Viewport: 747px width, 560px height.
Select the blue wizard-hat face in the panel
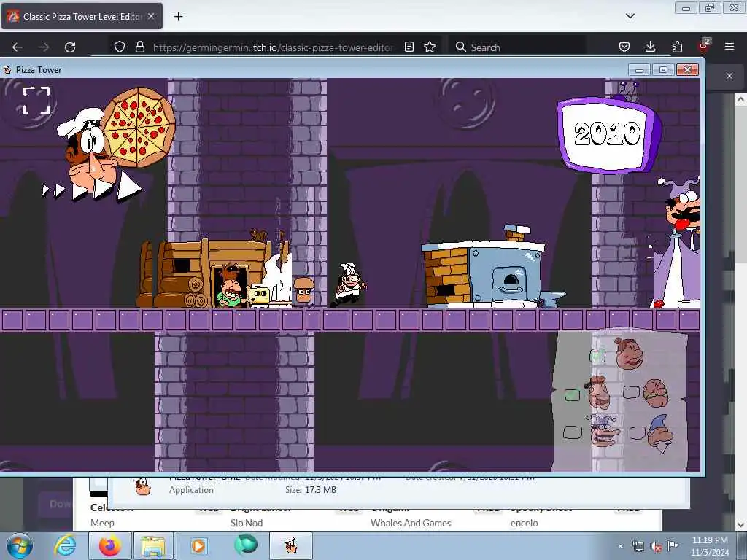point(660,433)
